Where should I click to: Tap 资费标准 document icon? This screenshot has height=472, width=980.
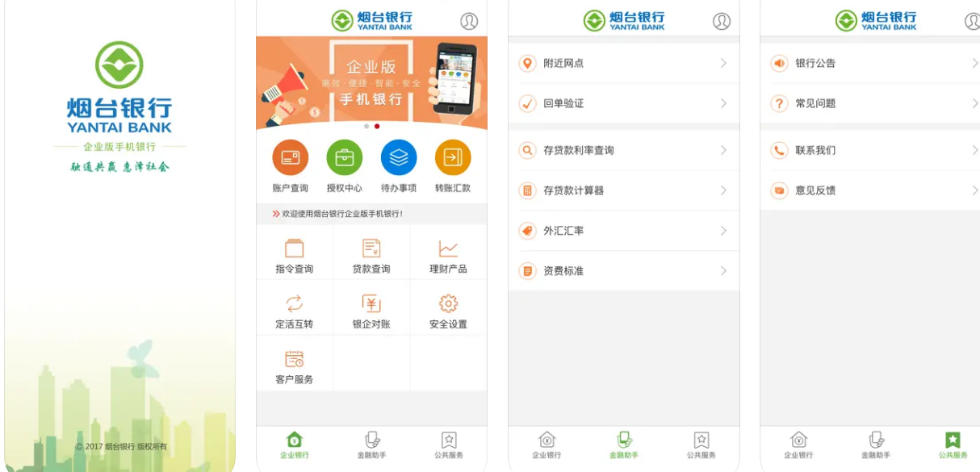pos(527,271)
